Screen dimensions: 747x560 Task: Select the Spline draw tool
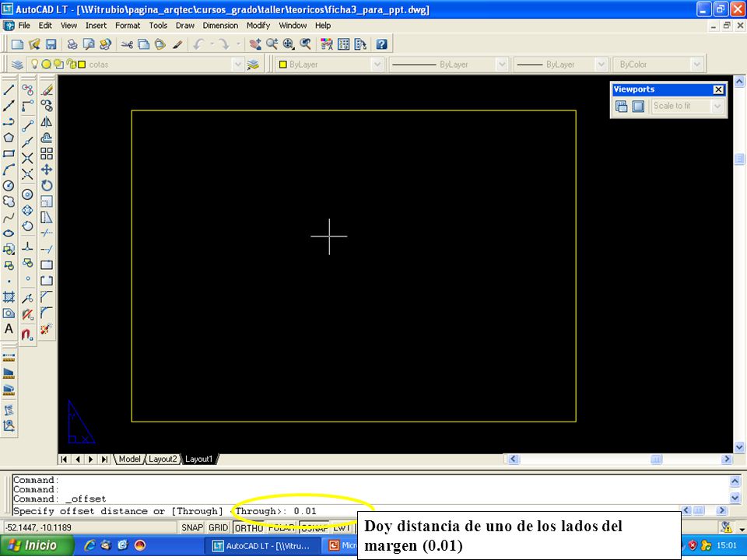9,218
